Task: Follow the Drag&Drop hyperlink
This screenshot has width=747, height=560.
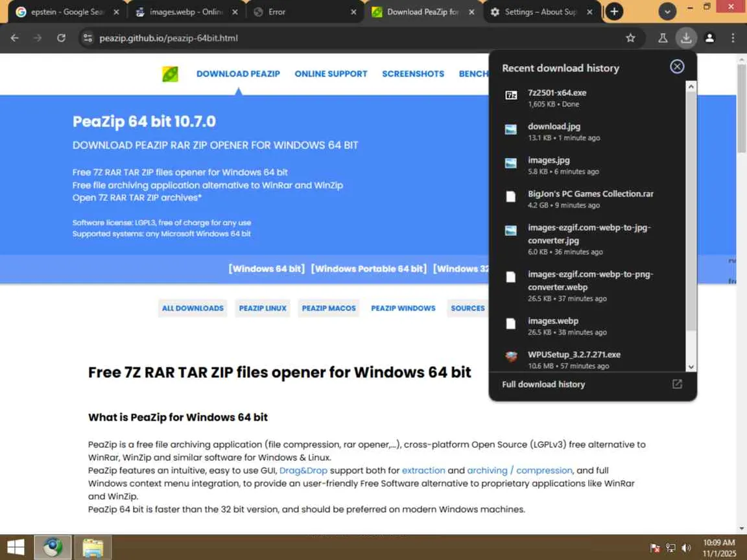Action: tap(303, 471)
